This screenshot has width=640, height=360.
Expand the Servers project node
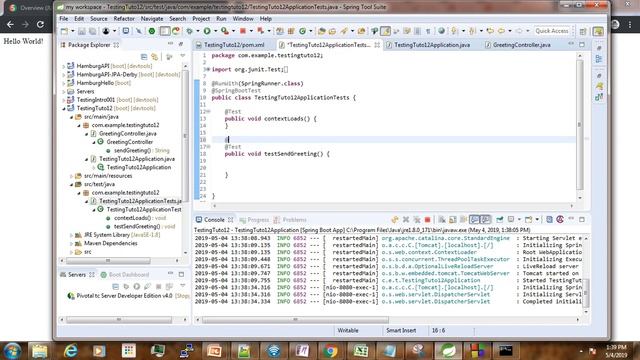(x=64, y=91)
